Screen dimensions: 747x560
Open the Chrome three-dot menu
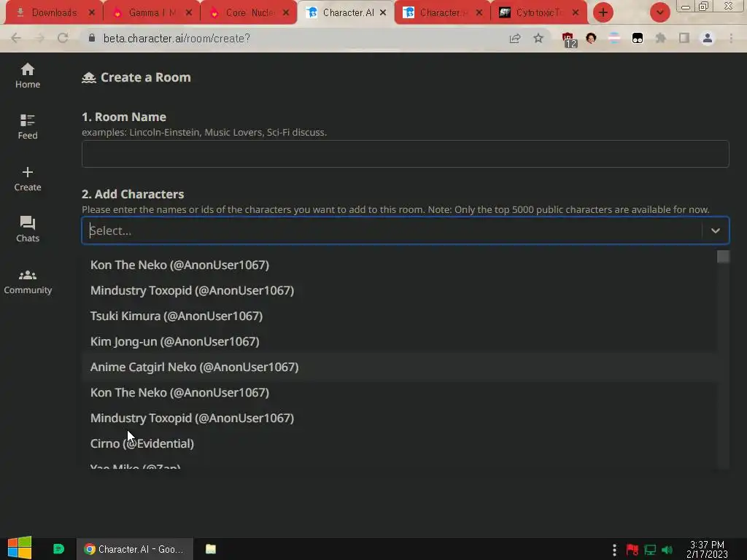coord(731,38)
